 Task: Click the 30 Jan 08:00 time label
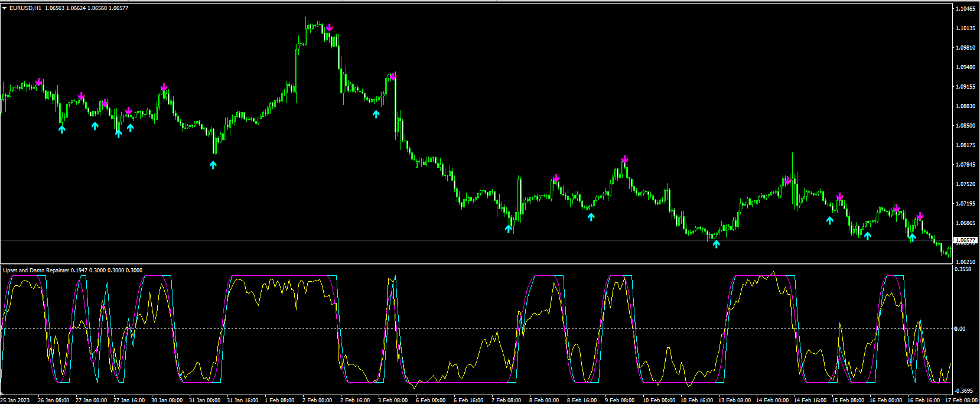pos(167,400)
